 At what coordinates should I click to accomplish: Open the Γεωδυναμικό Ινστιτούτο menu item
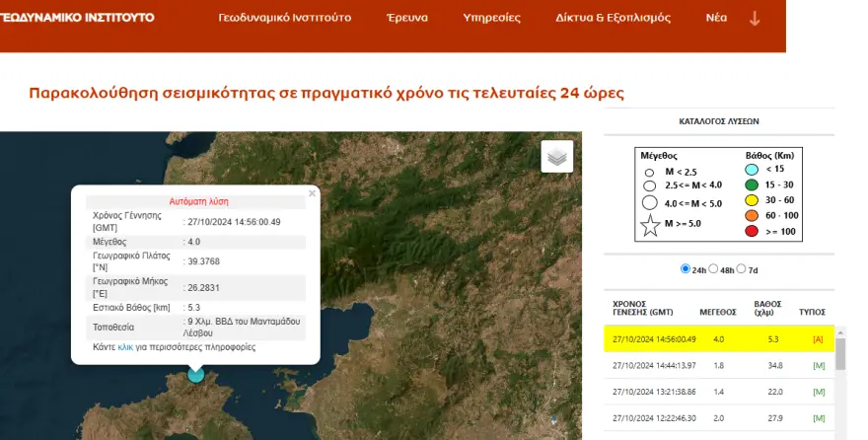284,18
